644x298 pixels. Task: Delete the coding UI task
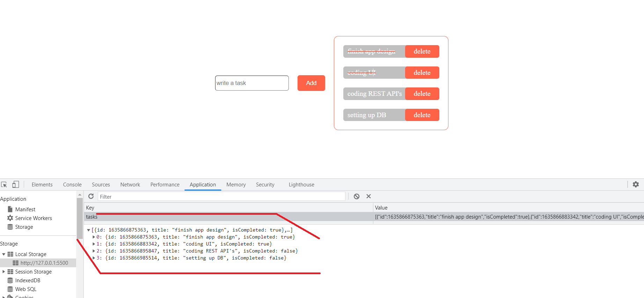click(x=422, y=73)
